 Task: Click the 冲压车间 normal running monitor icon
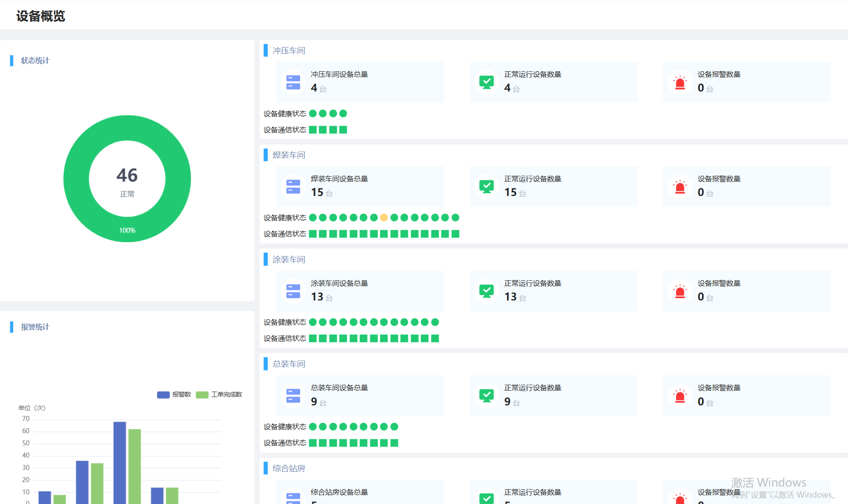[x=486, y=82]
